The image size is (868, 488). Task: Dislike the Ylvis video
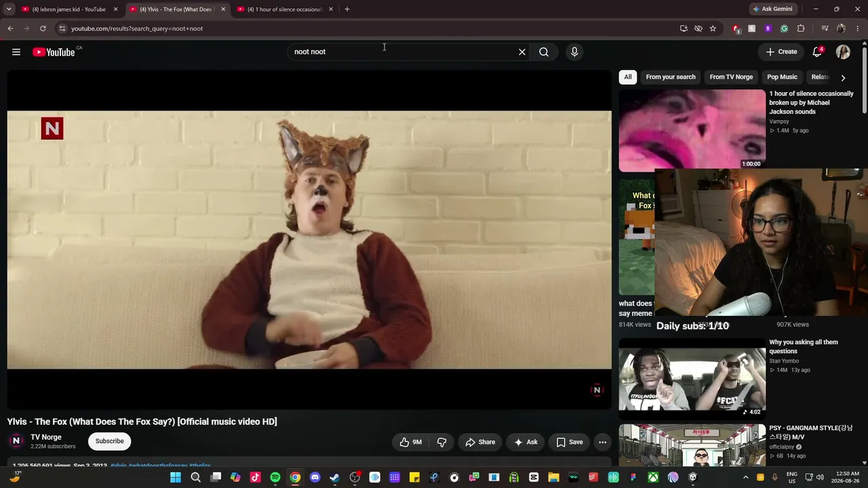coord(441,442)
